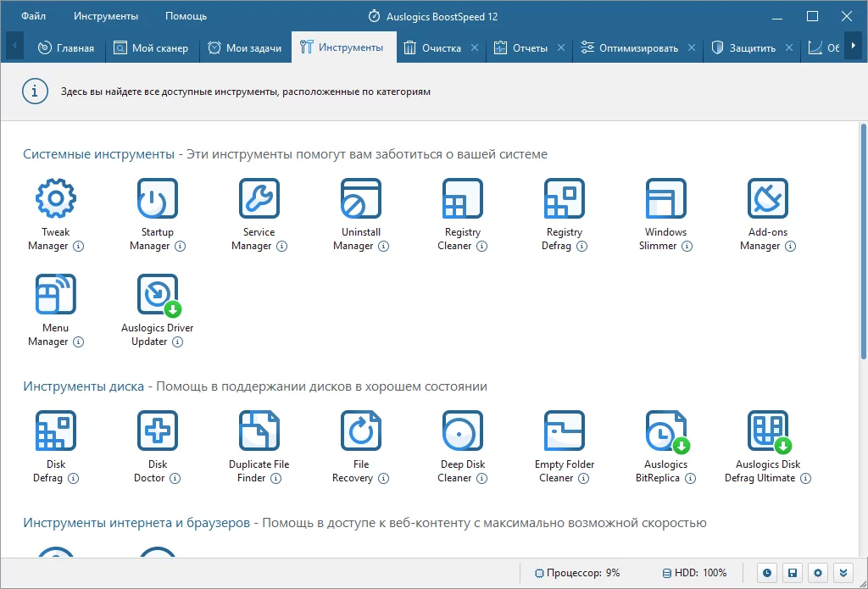Select the Windows Slimmer tool
The image size is (868, 589).
tap(666, 198)
